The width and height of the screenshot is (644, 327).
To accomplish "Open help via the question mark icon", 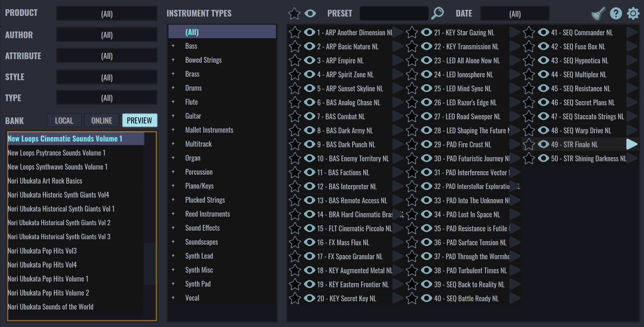I will coord(616,13).
